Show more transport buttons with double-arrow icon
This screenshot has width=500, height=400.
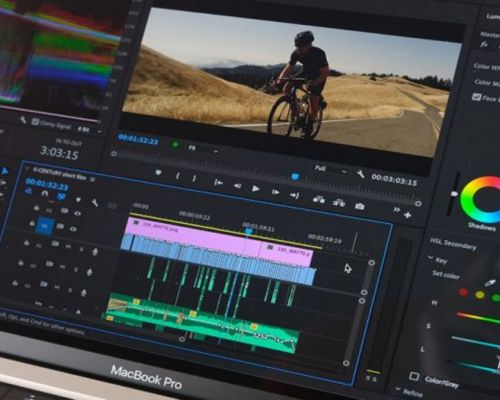tap(396, 210)
